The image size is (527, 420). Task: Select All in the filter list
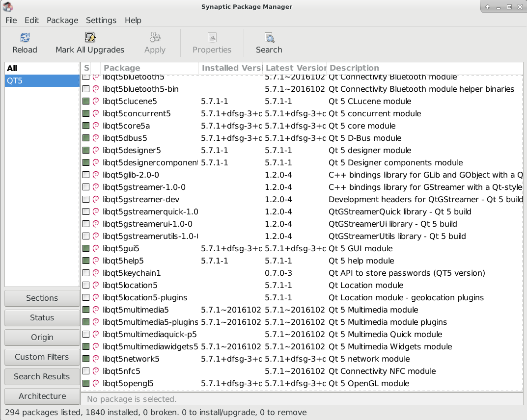click(42, 69)
